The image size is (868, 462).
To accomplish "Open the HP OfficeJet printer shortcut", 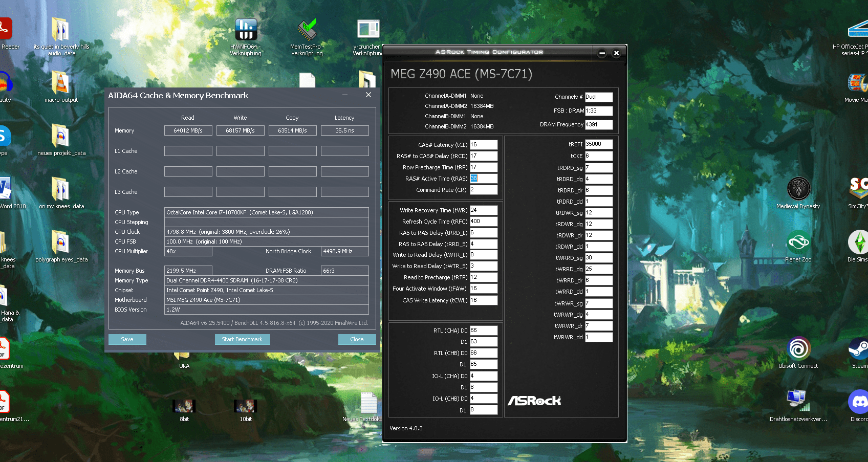I will [858, 30].
